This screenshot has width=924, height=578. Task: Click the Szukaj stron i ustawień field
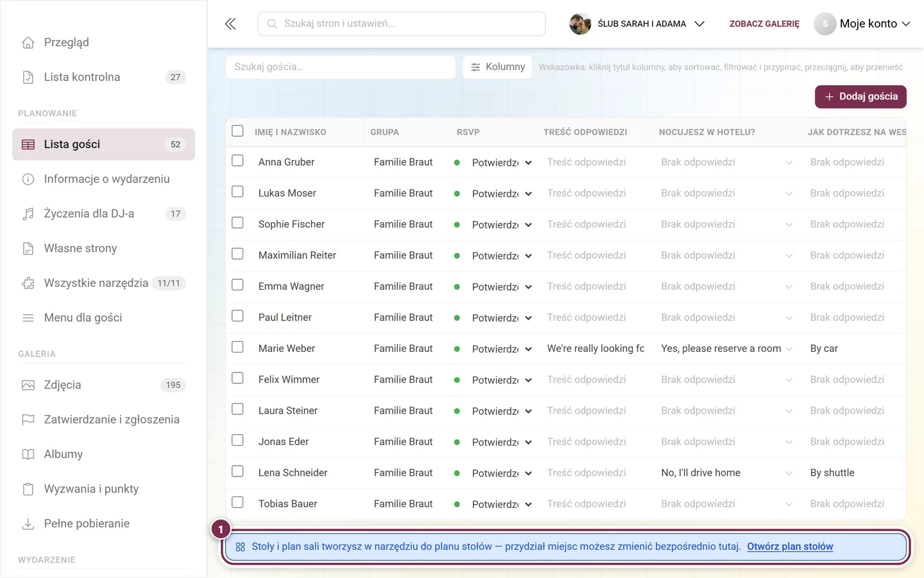pos(402,24)
